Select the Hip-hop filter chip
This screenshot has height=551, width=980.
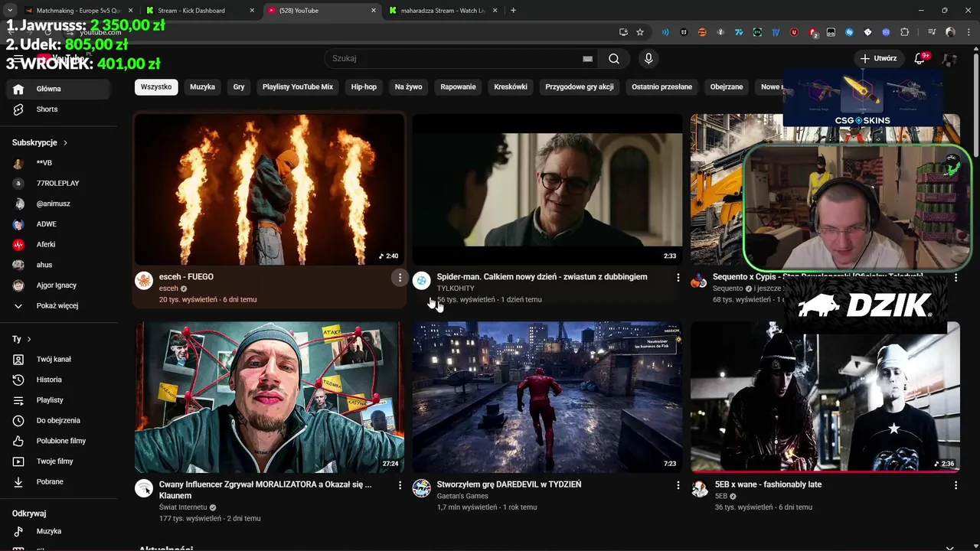[364, 87]
